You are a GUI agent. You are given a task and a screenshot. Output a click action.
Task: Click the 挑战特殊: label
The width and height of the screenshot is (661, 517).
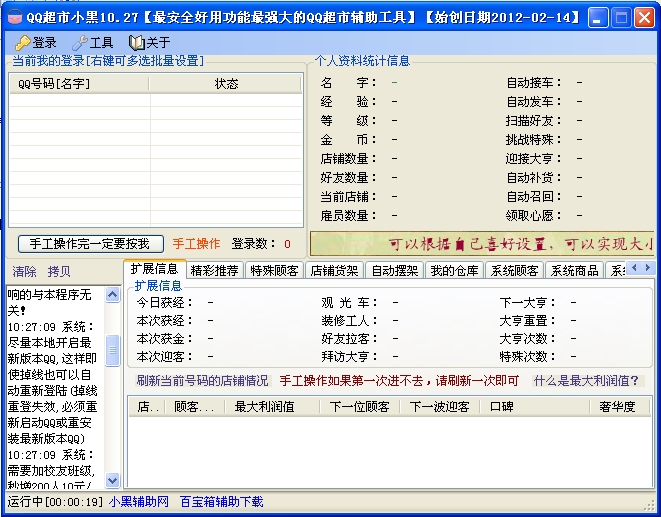[x=534, y=140]
